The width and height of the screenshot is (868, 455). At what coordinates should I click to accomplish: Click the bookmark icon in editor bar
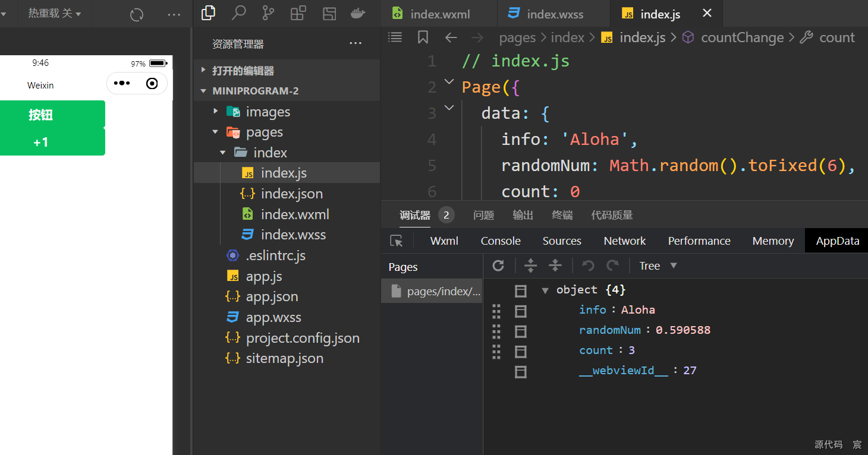point(423,37)
